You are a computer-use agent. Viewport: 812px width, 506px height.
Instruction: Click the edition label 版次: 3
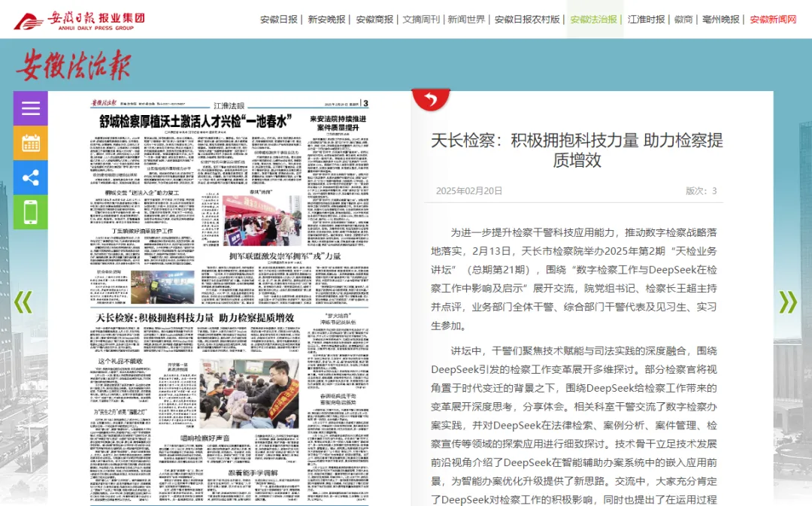point(701,190)
